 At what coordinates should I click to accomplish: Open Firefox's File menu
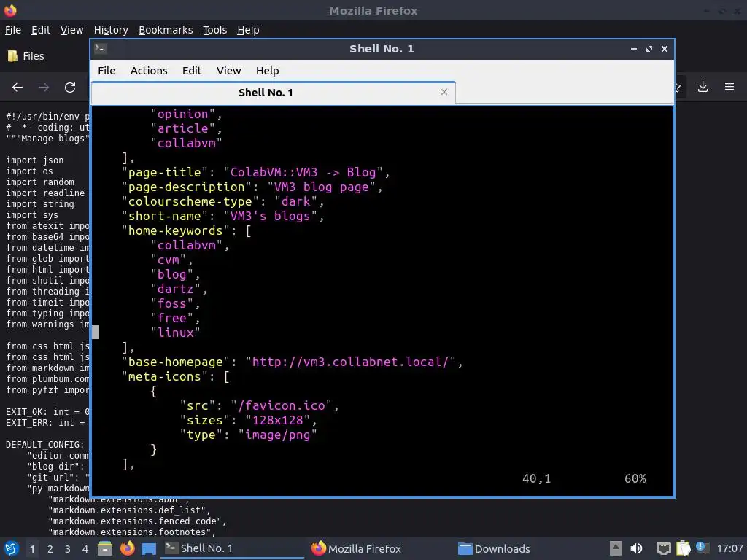point(13,30)
